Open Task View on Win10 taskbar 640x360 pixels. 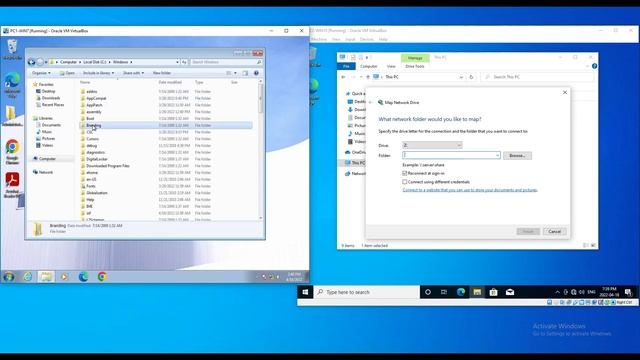444,292
